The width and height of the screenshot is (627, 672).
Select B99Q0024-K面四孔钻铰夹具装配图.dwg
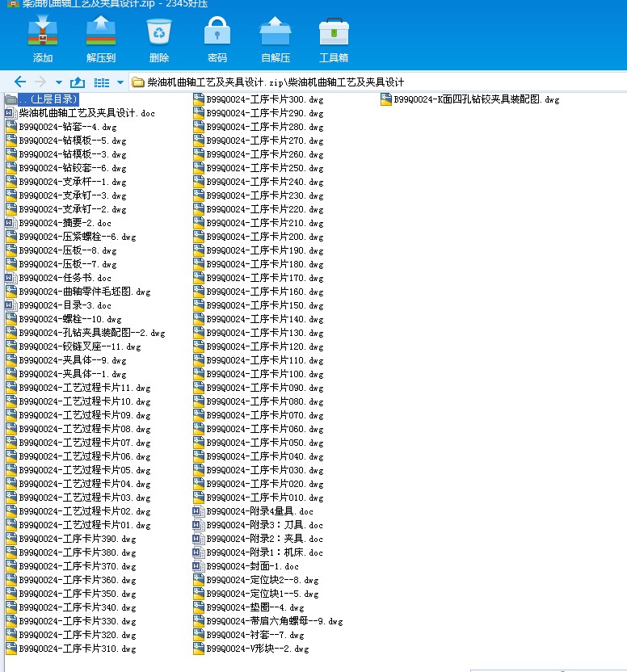[470, 99]
